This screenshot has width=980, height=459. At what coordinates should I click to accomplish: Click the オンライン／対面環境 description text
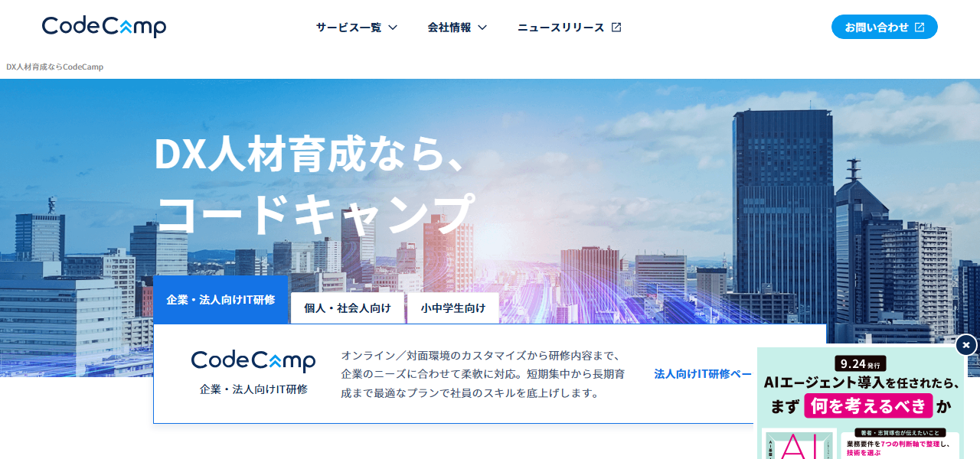482,374
